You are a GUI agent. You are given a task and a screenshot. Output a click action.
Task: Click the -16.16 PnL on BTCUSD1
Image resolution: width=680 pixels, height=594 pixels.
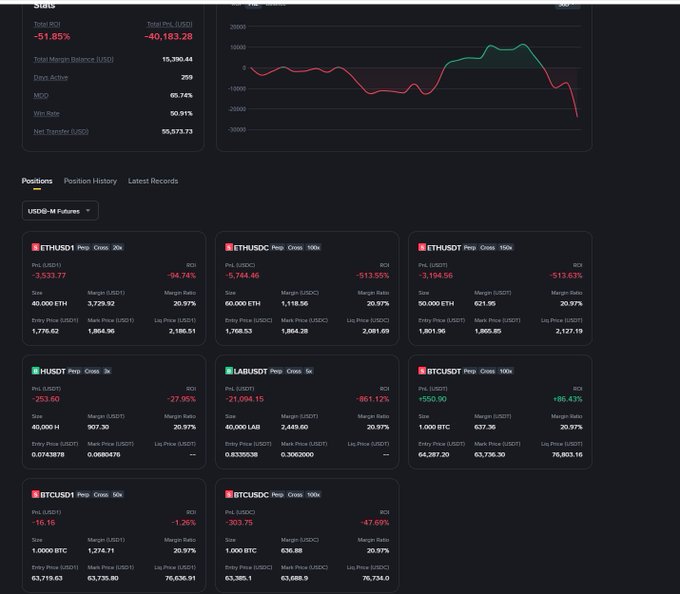coord(43,522)
